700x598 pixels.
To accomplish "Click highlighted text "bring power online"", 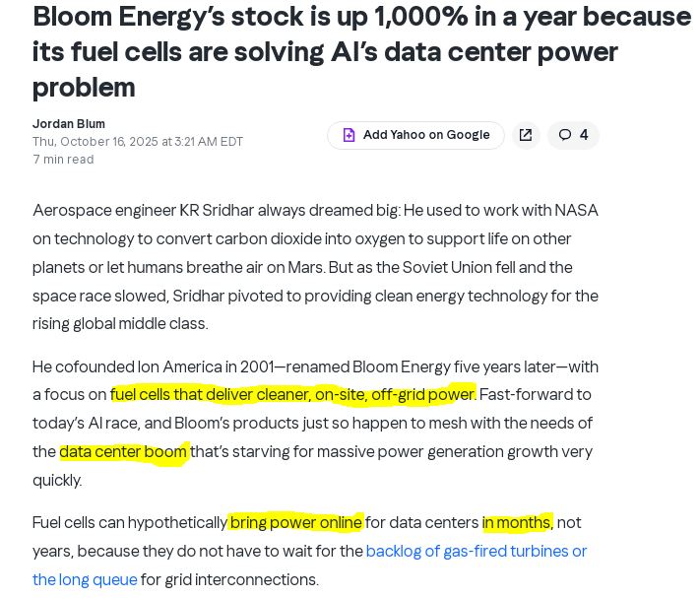I will (x=295, y=522).
